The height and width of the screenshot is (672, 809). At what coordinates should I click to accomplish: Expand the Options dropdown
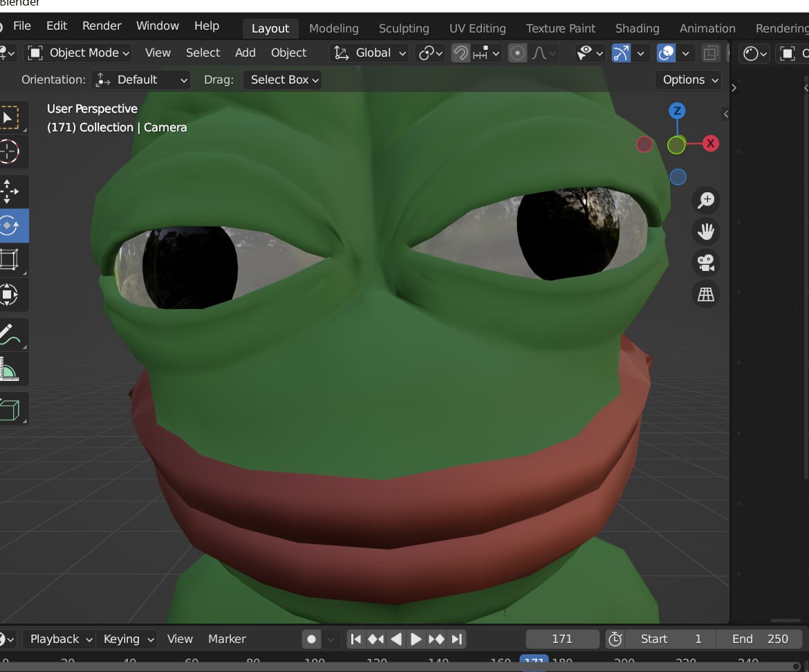click(689, 80)
